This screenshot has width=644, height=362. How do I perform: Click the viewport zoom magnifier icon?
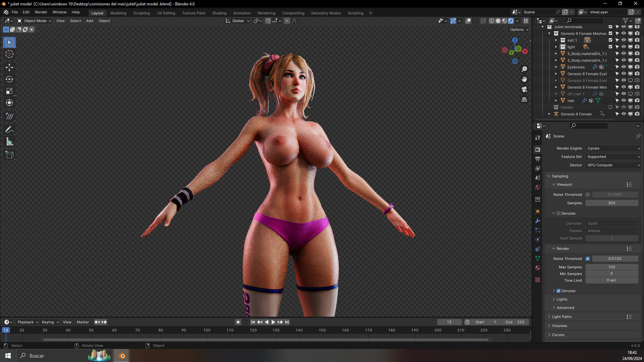click(524, 69)
